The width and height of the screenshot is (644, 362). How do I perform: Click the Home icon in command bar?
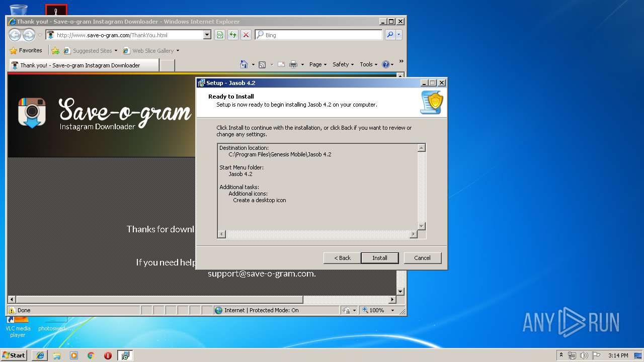pyautogui.click(x=244, y=64)
